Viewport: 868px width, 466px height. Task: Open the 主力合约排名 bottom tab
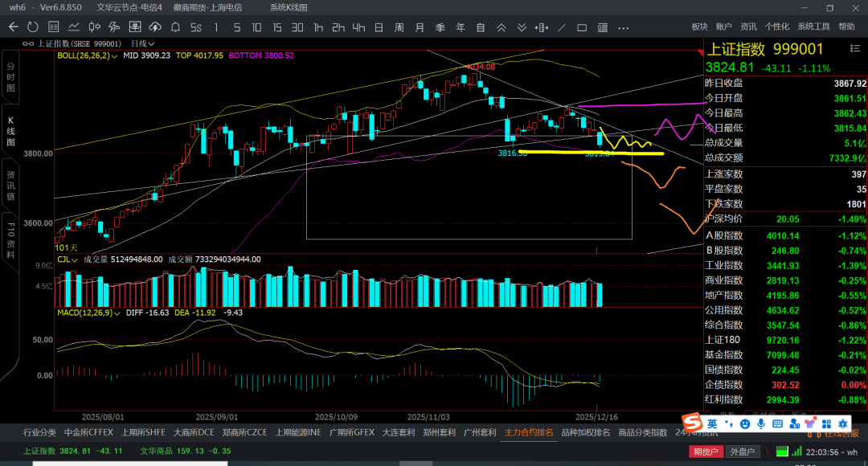click(x=529, y=433)
